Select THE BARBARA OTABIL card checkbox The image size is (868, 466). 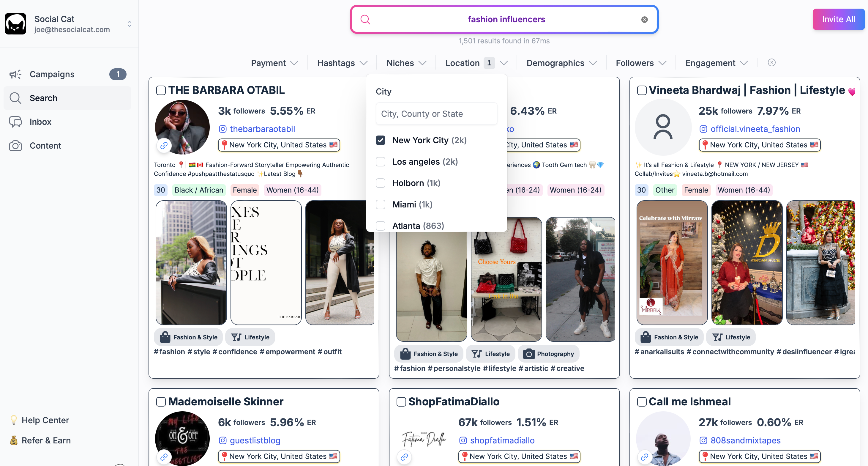pyautogui.click(x=161, y=90)
